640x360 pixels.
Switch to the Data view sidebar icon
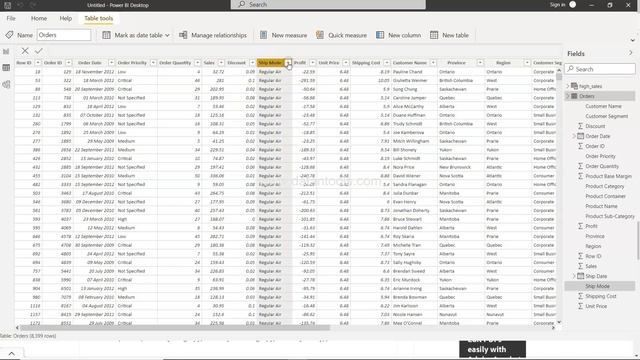[6, 68]
